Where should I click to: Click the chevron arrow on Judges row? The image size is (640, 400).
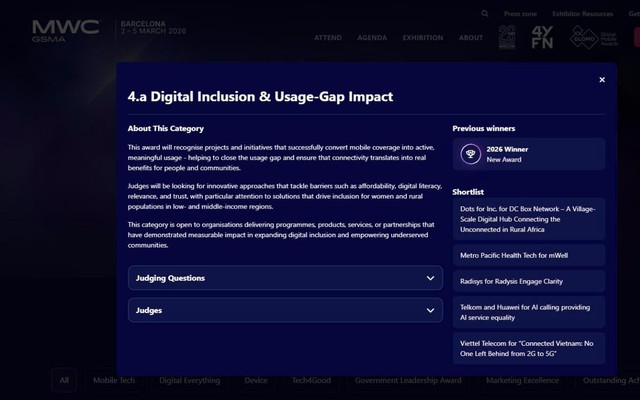click(x=430, y=310)
